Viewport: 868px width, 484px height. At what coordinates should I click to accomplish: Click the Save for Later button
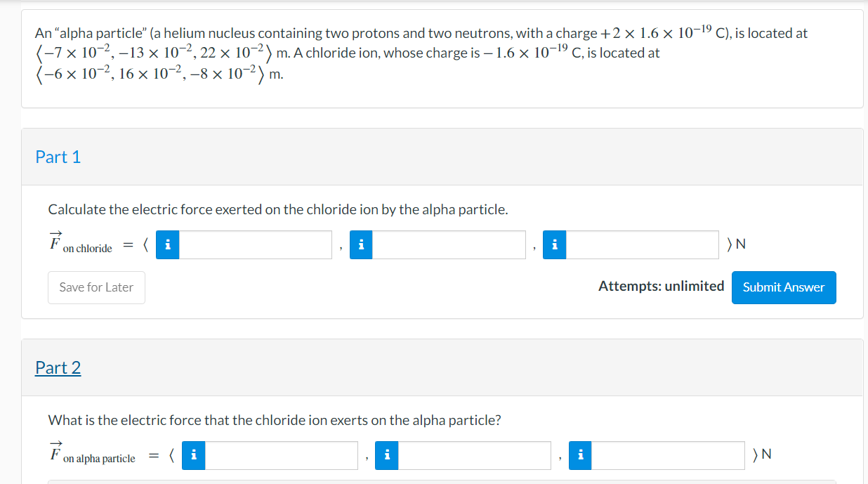(96, 287)
